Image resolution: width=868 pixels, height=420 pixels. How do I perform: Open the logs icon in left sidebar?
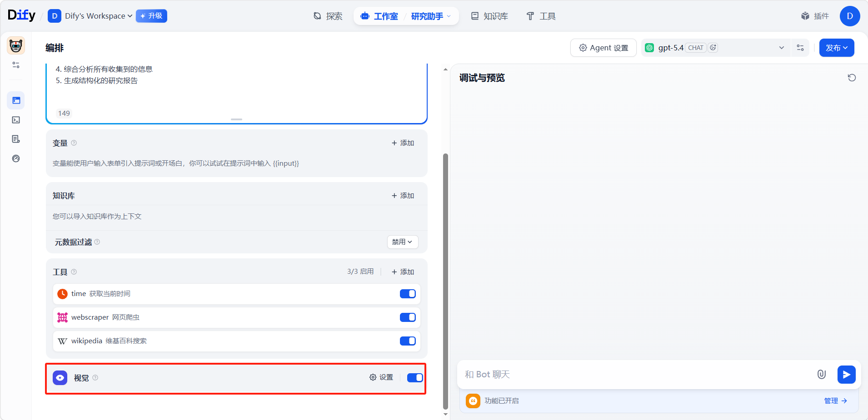point(16,139)
